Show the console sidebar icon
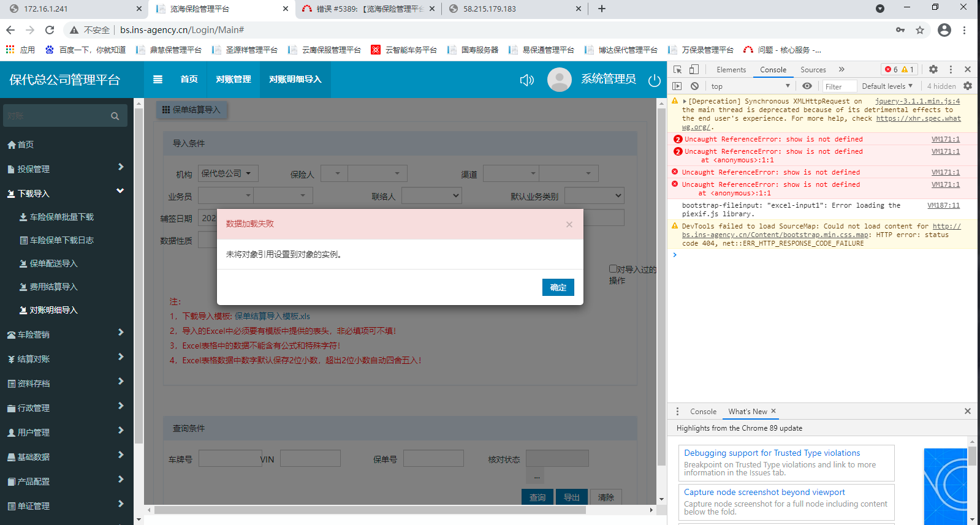980x525 pixels. point(677,86)
